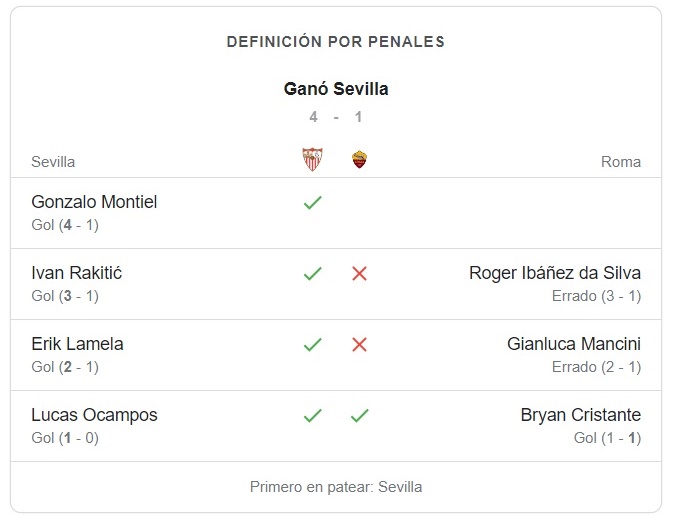Click the red X for Roger Ibáñez

pos(359,273)
